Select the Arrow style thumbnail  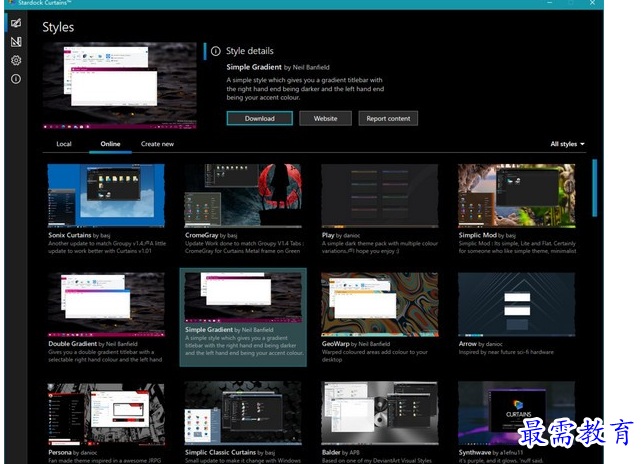pyautogui.click(x=517, y=304)
